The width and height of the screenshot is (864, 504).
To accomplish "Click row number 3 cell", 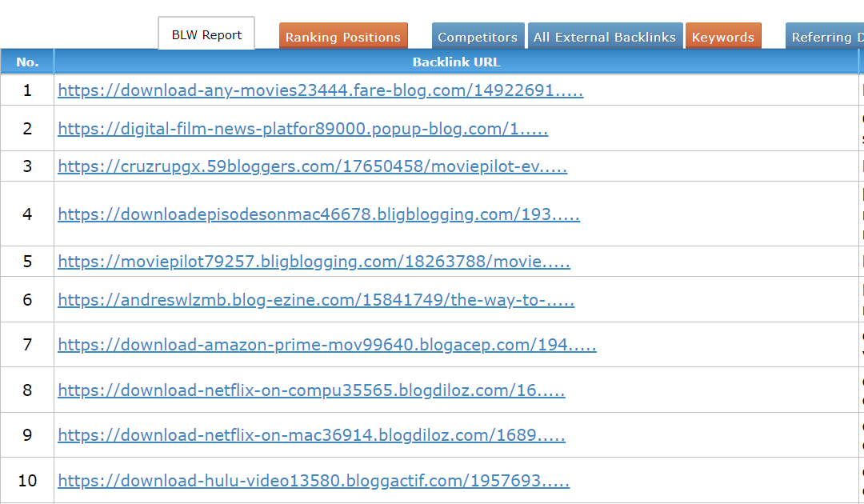I will [x=27, y=166].
